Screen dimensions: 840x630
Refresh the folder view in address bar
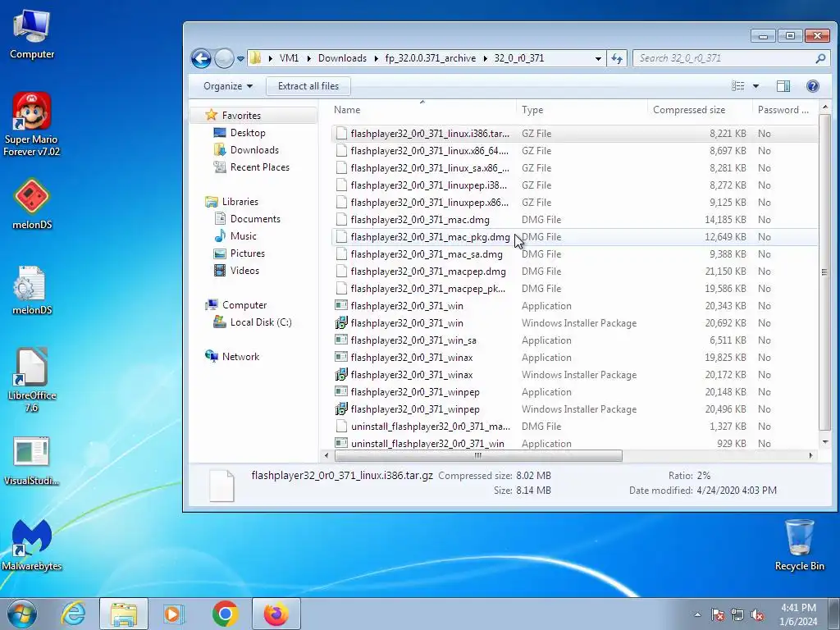pyautogui.click(x=617, y=58)
